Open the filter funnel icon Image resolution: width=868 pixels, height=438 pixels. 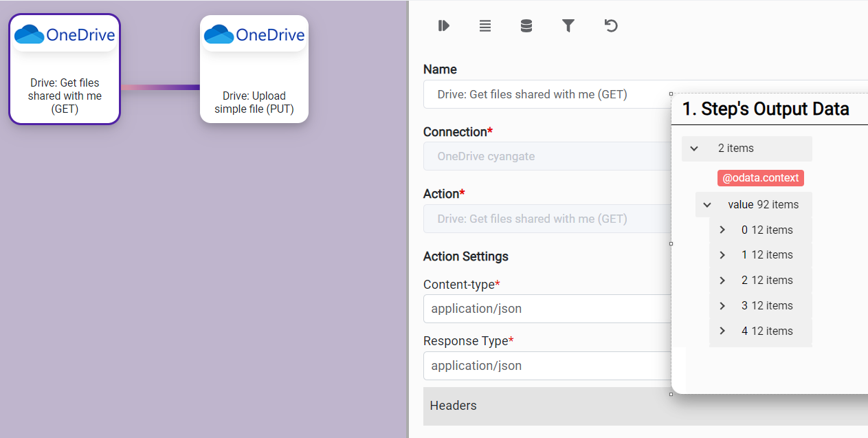click(x=568, y=26)
